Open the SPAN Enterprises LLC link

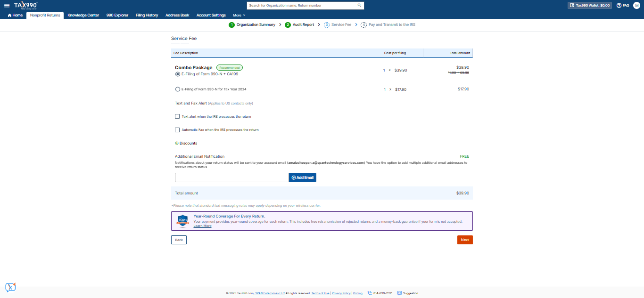270,293
